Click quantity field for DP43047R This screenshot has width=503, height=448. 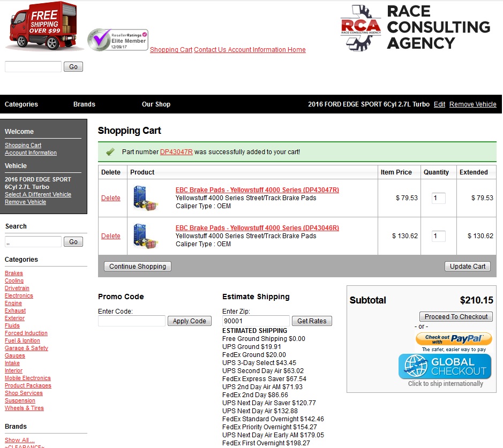(x=439, y=198)
